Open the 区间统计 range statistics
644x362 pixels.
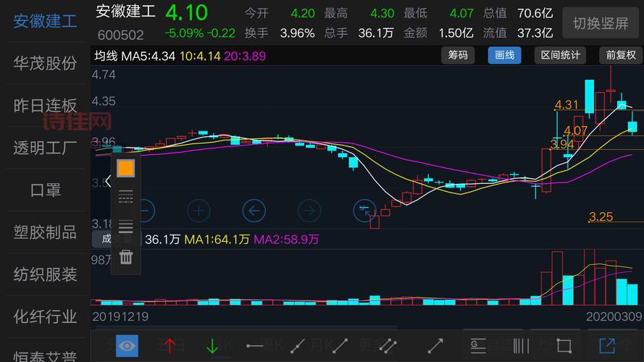[560, 55]
